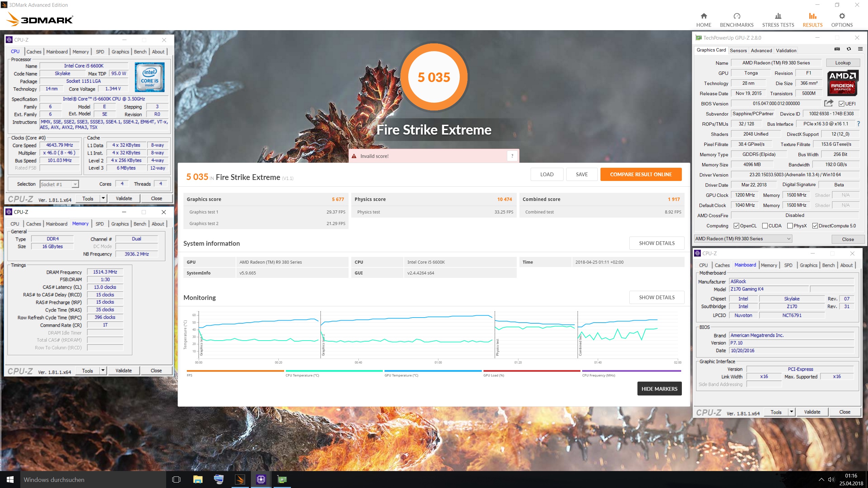Open the RESULTS section in 3DMark

click(x=812, y=20)
